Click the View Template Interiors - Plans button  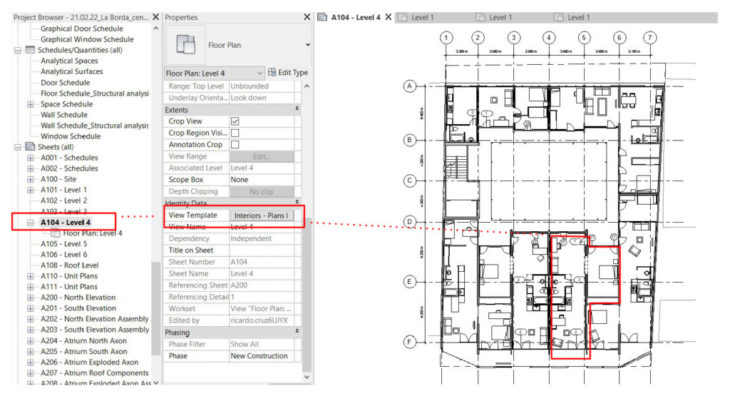coord(262,215)
